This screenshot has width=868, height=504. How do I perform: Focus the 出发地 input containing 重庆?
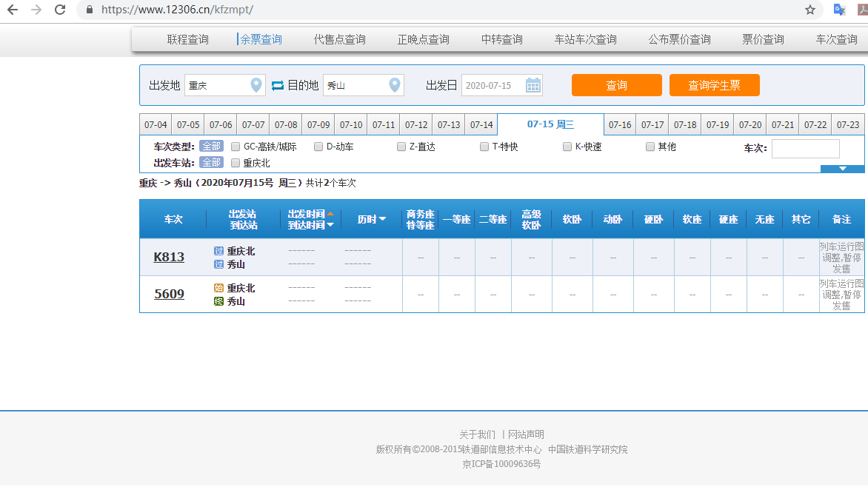coord(224,85)
